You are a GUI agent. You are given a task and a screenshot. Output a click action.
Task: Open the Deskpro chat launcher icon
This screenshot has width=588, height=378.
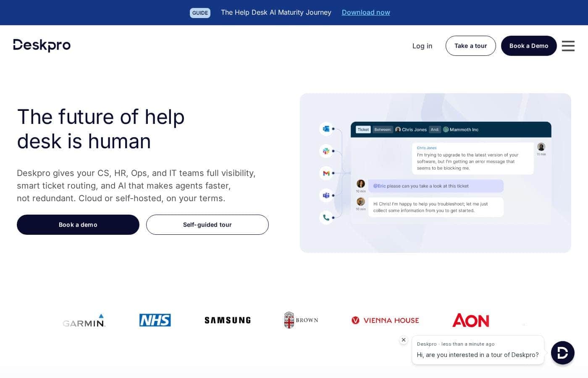coord(562,353)
